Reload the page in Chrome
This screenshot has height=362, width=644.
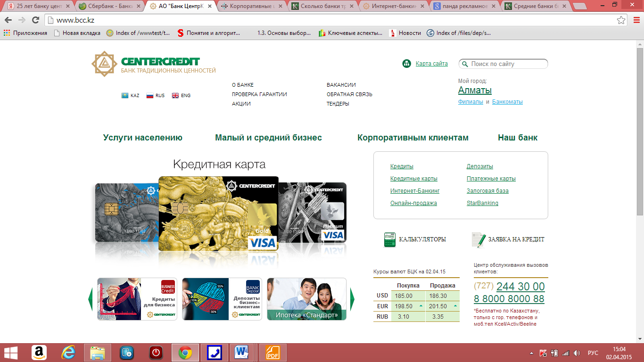point(35,20)
